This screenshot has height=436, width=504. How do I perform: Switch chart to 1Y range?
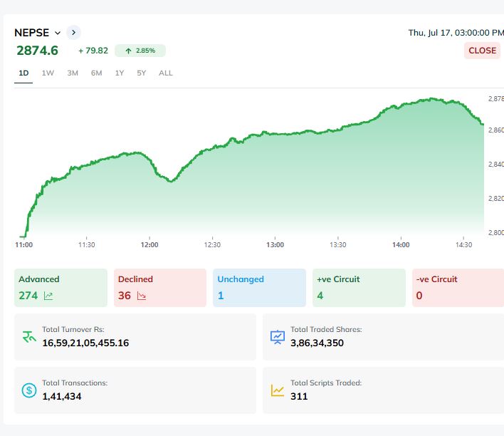pos(120,73)
